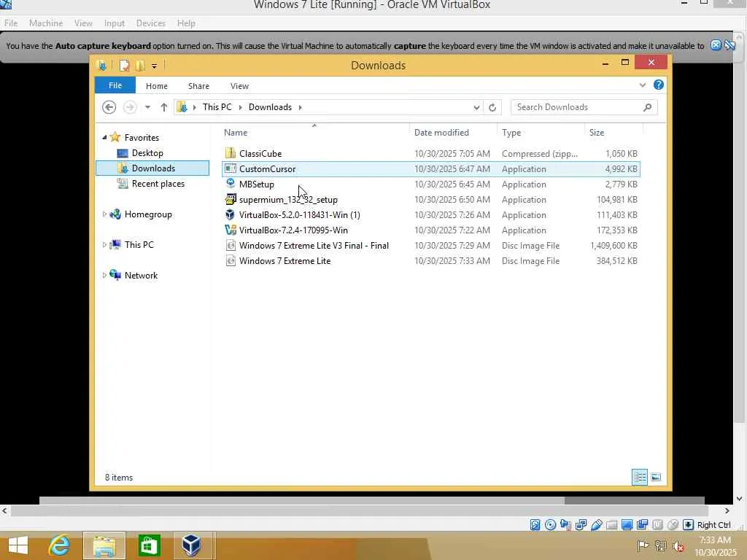
Task: Open the VirtualBox Machine menu
Action: (46, 23)
